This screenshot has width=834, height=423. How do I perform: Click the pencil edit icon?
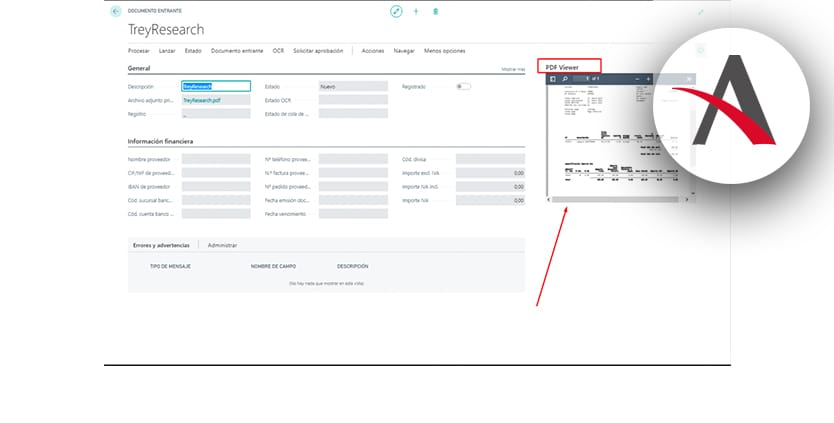pyautogui.click(x=396, y=11)
